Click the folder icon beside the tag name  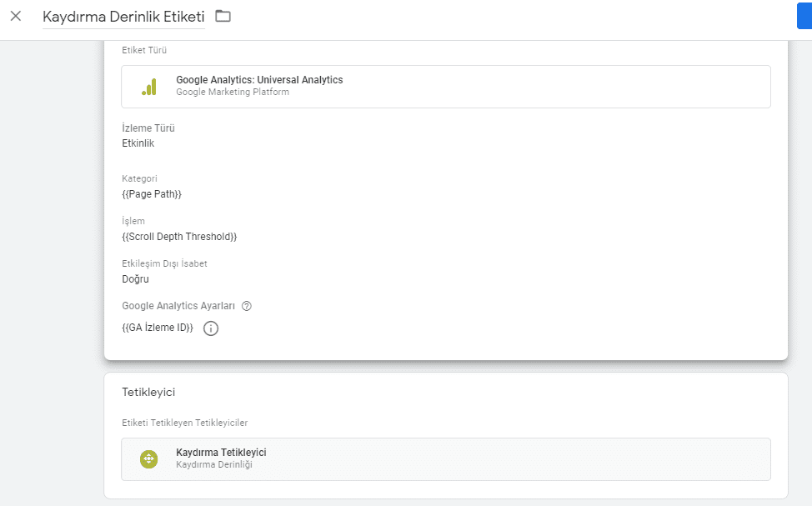click(x=223, y=16)
